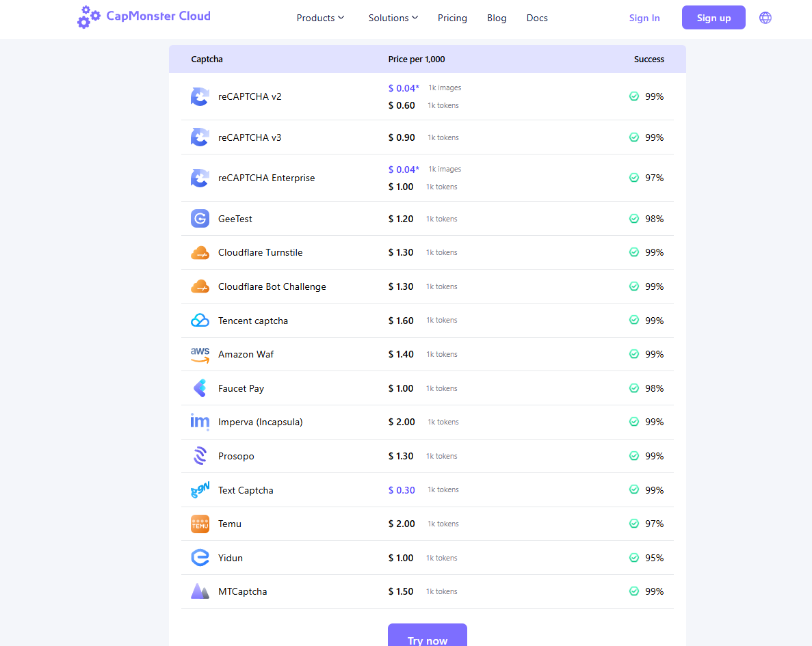This screenshot has height=646, width=812.
Task: Click the Try now button
Action: 427,637
